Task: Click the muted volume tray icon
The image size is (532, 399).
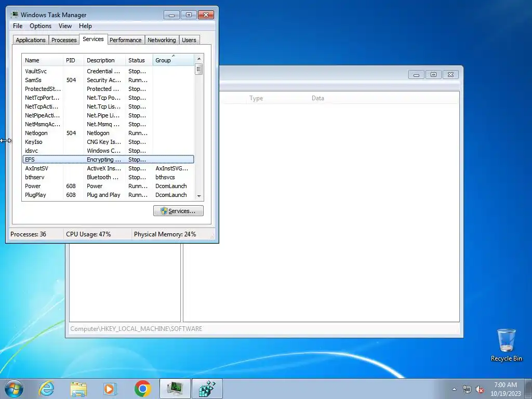Action: (x=480, y=389)
